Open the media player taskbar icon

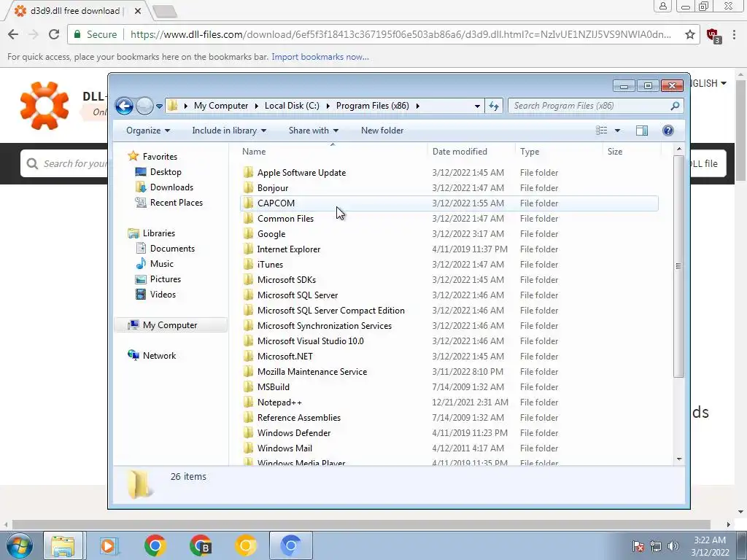108,545
